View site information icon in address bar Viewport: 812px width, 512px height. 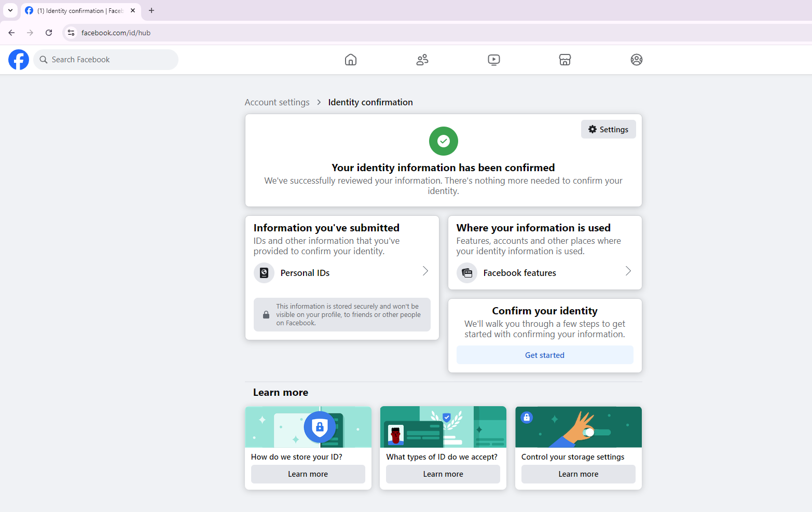pyautogui.click(x=71, y=33)
